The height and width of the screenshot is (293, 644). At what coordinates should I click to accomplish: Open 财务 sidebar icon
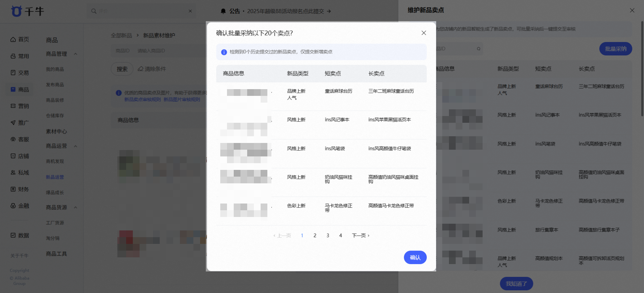pyautogui.click(x=13, y=189)
